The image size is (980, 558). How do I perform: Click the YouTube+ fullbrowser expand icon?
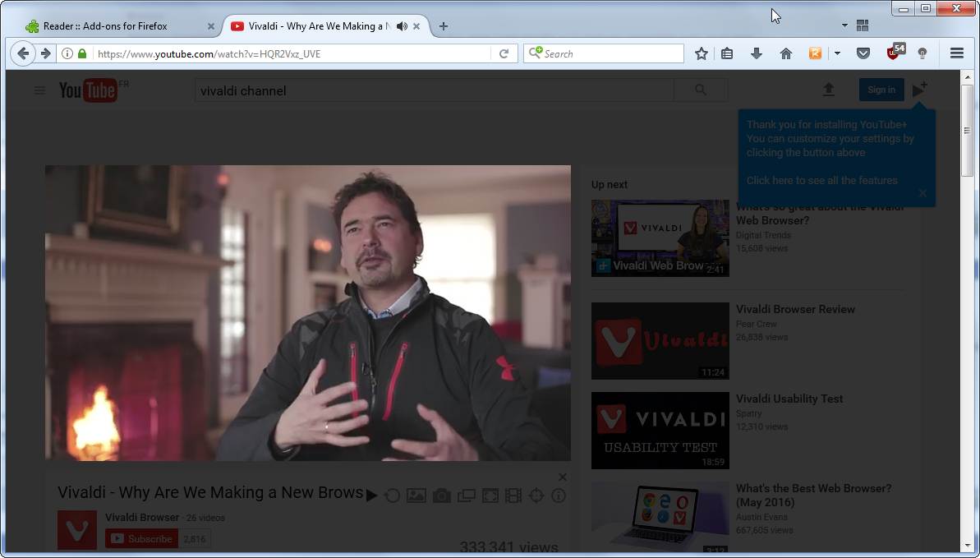pyautogui.click(x=490, y=496)
